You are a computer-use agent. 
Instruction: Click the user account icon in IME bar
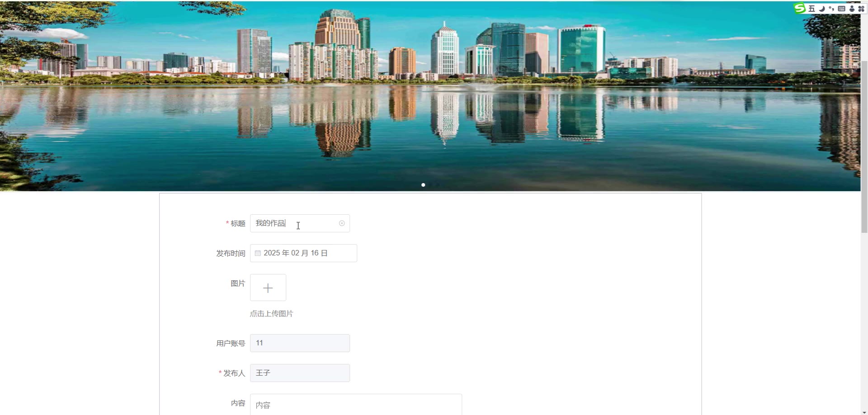(852, 9)
